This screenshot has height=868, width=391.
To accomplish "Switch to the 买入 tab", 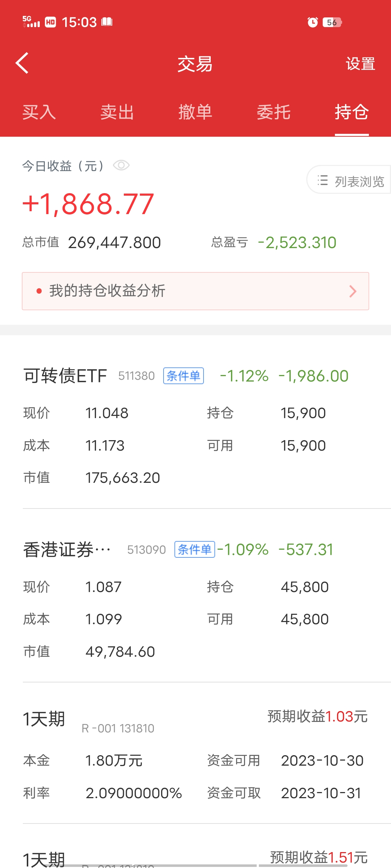I will click(x=39, y=112).
